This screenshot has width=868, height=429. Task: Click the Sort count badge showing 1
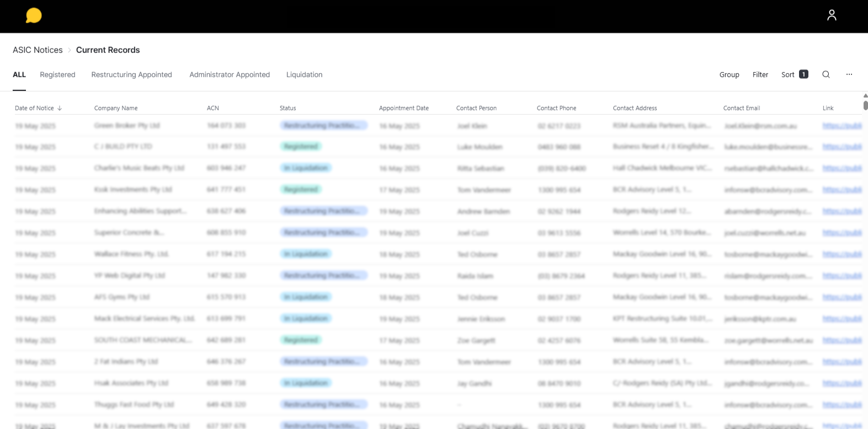click(x=803, y=74)
